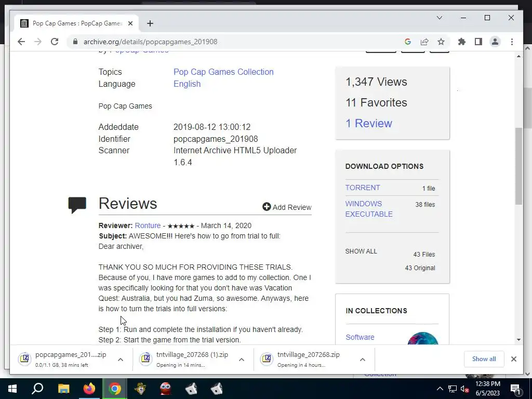Click the muted volume tray icon
Screen dimensions: 532x399
pos(465,389)
